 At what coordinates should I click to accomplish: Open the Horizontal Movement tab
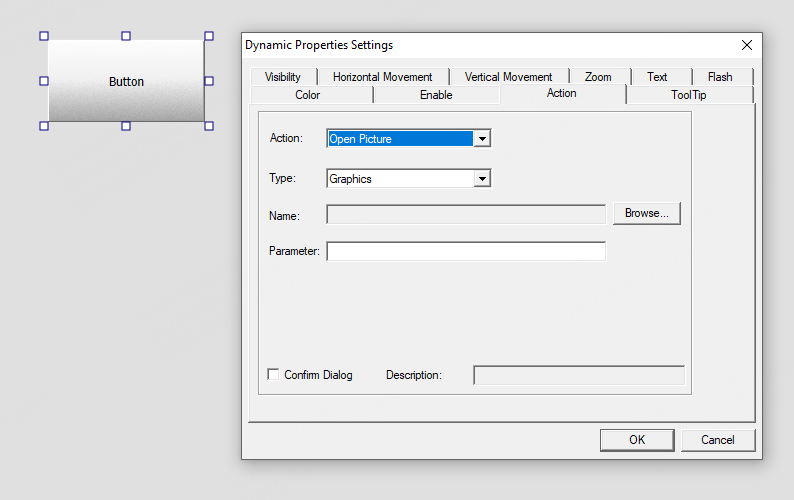point(383,76)
